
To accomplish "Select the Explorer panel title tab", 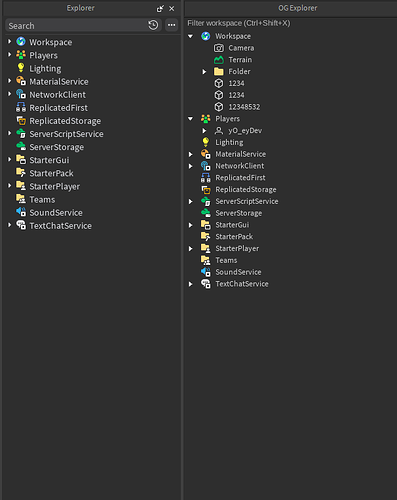I will pos(80,8).
